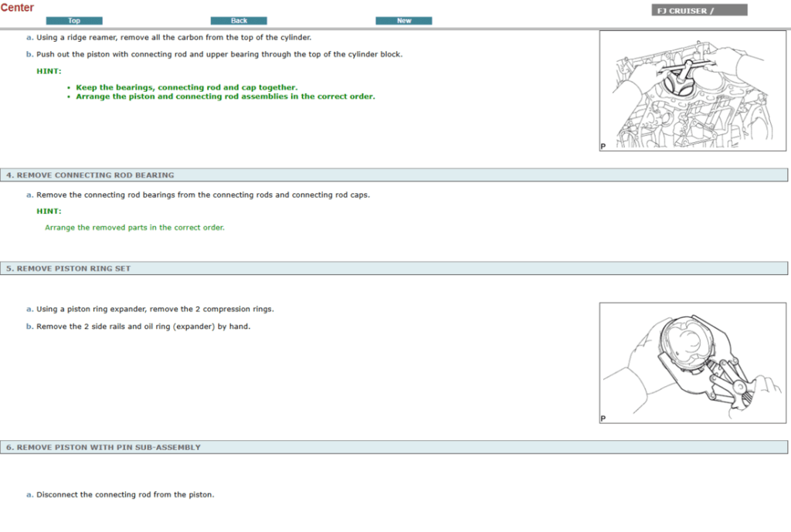791x532 pixels.
Task: Select the arrange piston assemblies hint bullet
Action: point(225,97)
